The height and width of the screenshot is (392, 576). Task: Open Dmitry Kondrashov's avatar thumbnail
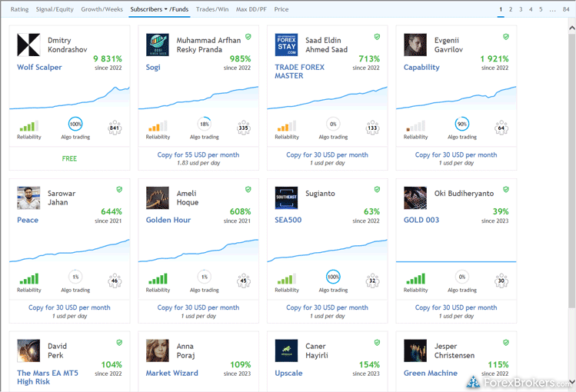(x=28, y=45)
